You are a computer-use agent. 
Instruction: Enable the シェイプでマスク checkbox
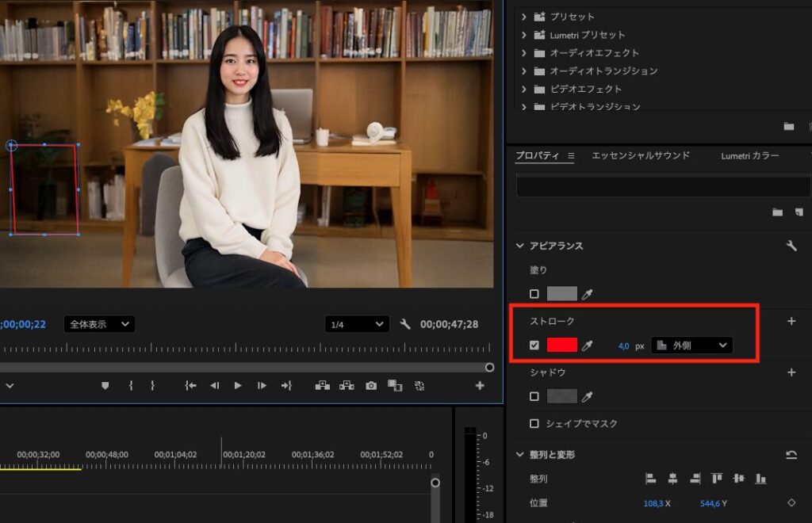coord(534,423)
